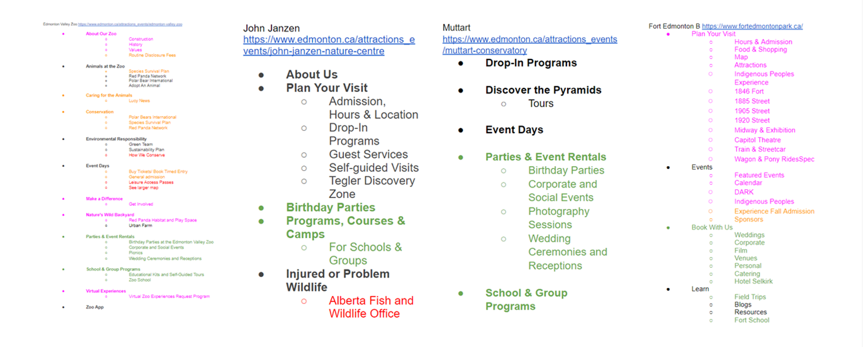Select 'Book With Us' heading
The height and width of the screenshot is (347, 868).
712,228
